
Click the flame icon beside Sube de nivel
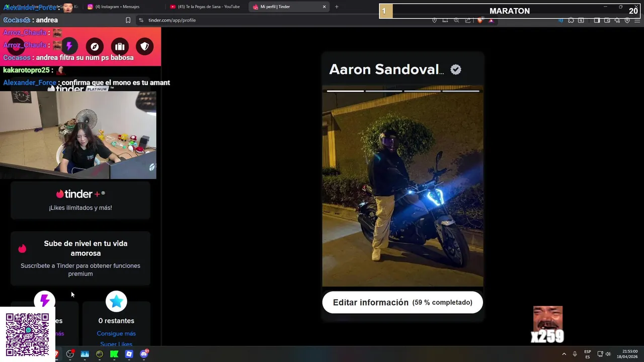[22, 248]
